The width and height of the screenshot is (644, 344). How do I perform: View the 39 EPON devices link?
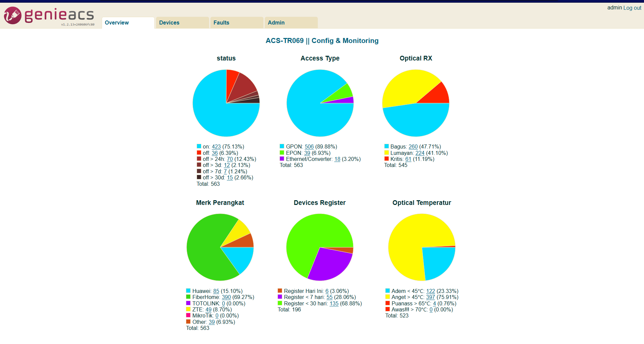click(307, 153)
